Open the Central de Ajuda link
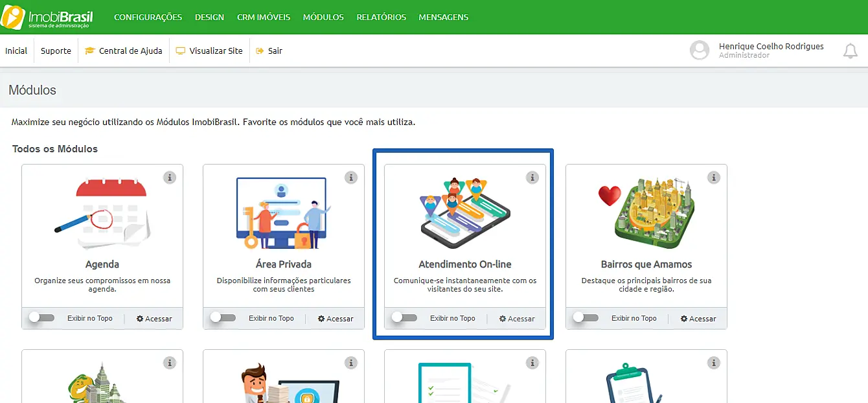 [x=124, y=51]
